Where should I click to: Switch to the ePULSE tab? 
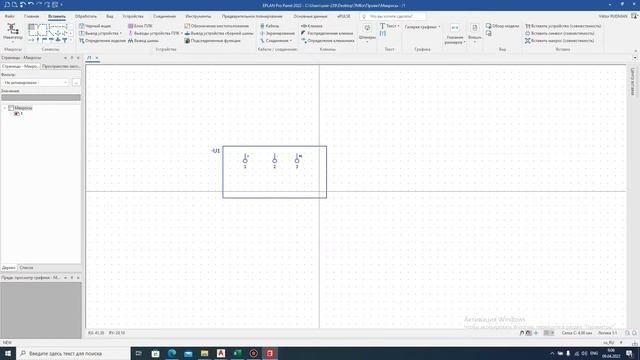point(344,16)
